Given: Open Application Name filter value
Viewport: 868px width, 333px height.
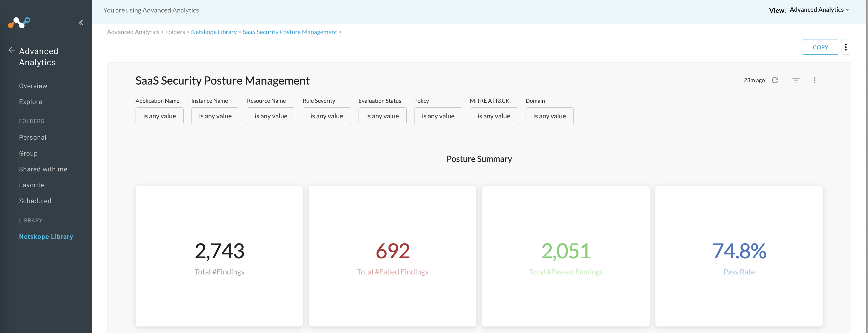Looking at the screenshot, I should pyautogui.click(x=159, y=116).
